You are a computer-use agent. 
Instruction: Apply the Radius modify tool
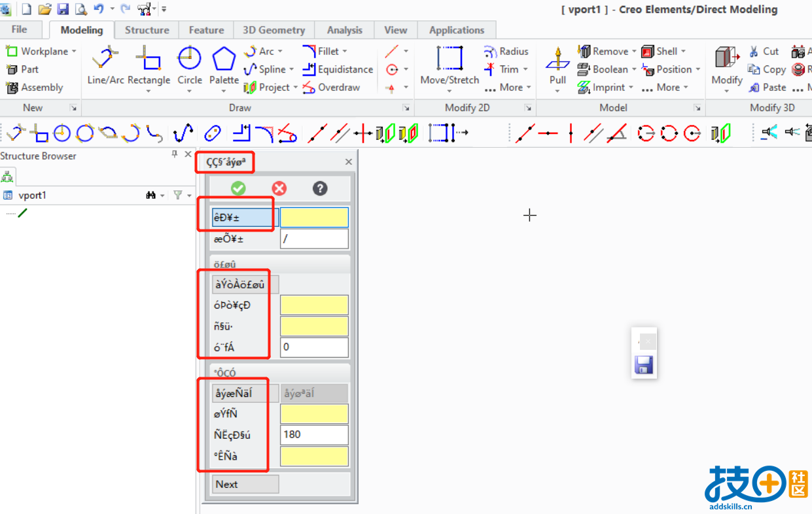click(x=506, y=51)
